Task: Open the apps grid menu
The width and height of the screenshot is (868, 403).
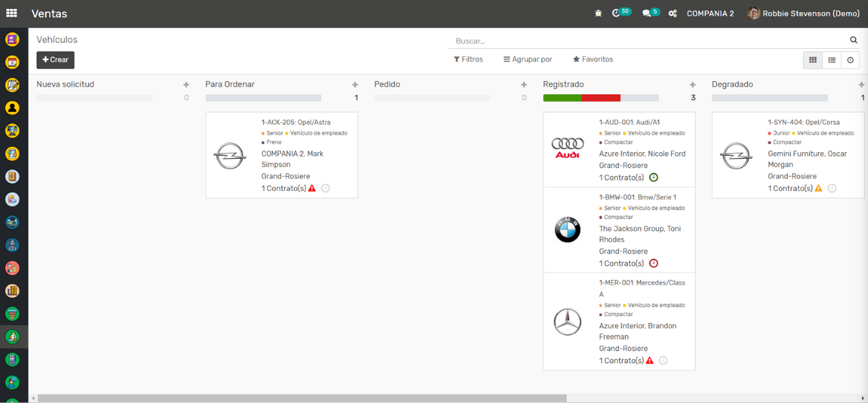Action: tap(11, 13)
